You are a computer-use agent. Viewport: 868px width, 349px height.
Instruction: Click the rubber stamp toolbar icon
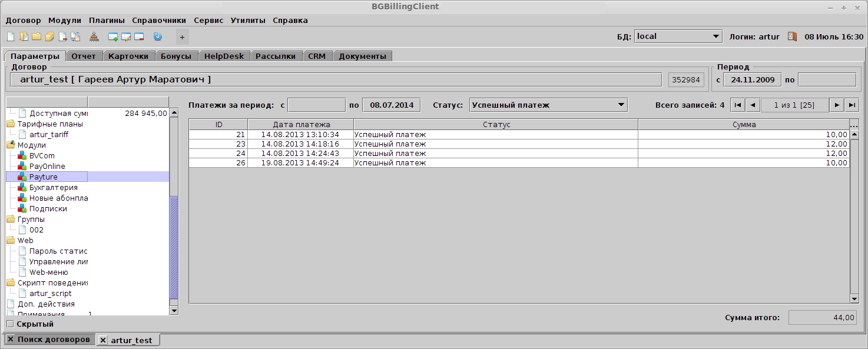pyautogui.click(x=94, y=36)
